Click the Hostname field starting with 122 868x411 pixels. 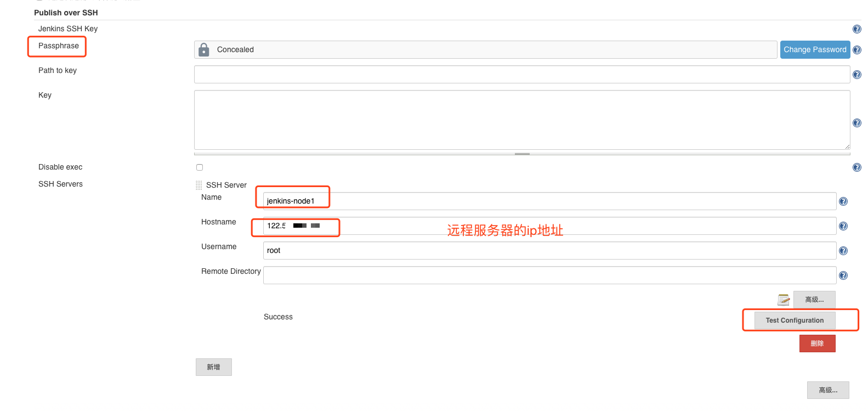pyautogui.click(x=549, y=226)
